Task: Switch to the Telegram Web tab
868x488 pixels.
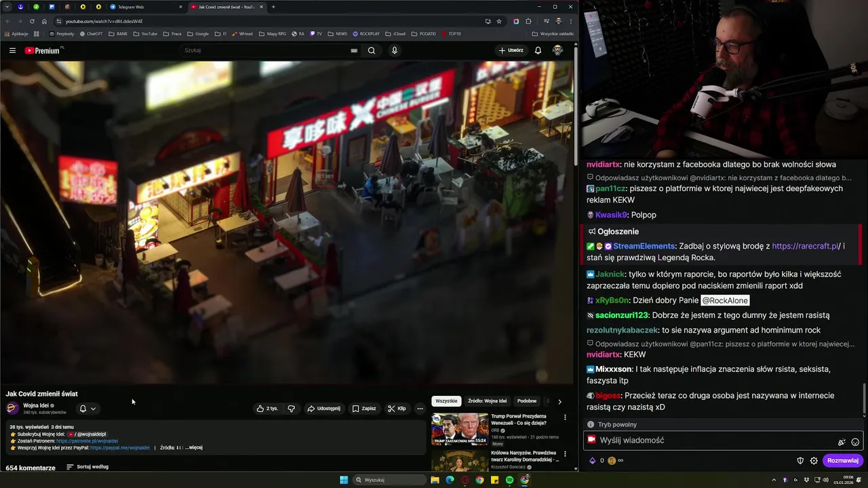Action: 146,7
